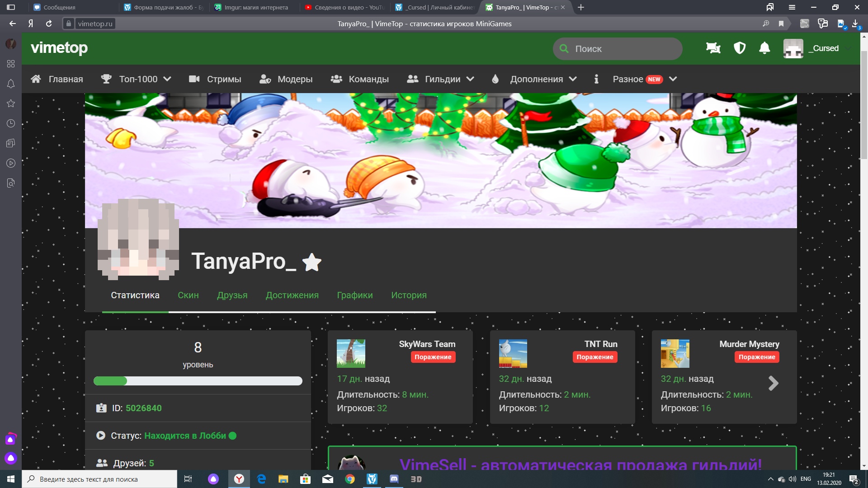This screenshot has width=868, height=488.
Task: Switch to the Достижения tab
Action: tap(292, 296)
